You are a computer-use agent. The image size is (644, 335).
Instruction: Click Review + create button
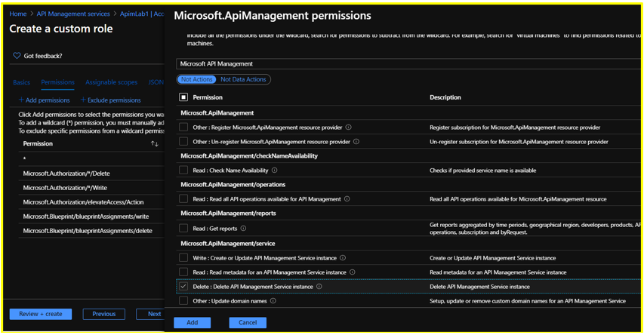(41, 314)
